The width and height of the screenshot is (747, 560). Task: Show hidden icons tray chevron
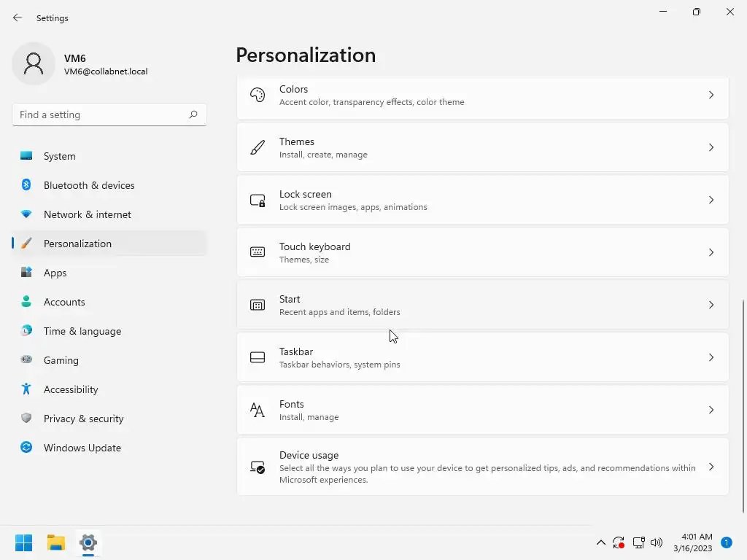tap(600, 542)
